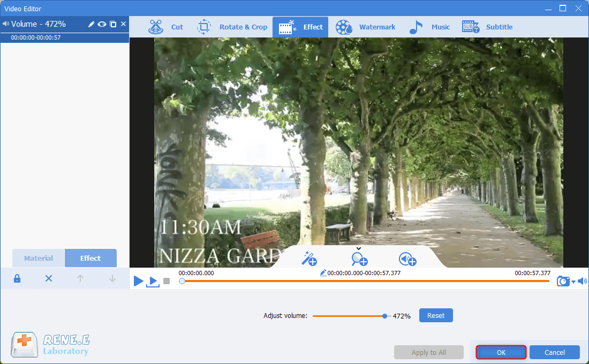589x364 pixels.
Task: Click the move up arrow icon
Action: [x=80, y=279]
